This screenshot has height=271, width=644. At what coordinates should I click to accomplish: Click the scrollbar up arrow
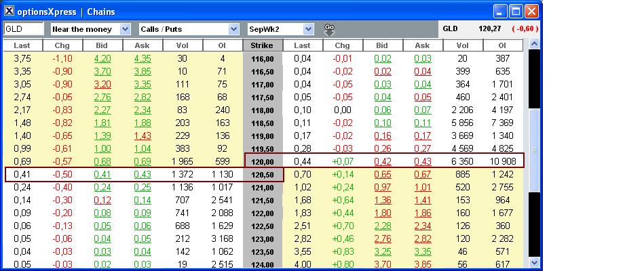(x=534, y=45)
